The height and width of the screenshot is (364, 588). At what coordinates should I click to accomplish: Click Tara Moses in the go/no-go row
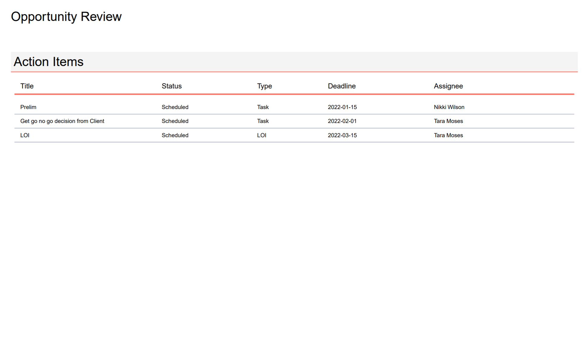pyautogui.click(x=448, y=121)
